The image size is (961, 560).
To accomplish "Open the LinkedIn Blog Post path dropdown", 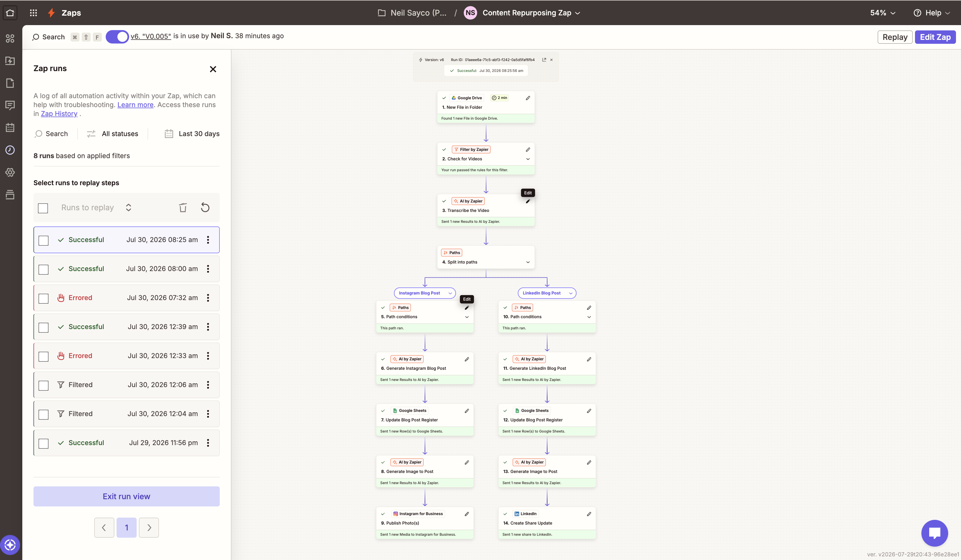I will pos(547,293).
